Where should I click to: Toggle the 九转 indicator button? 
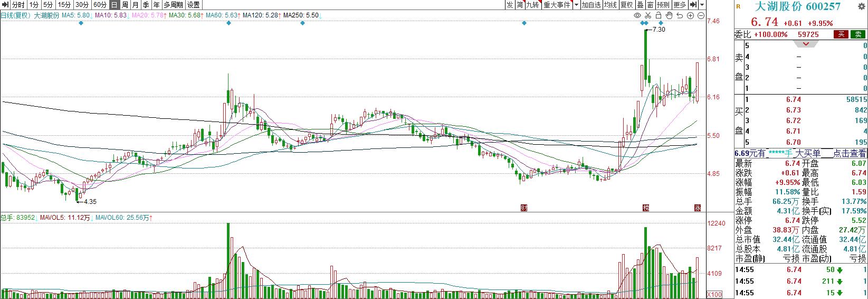pyautogui.click(x=533, y=5)
